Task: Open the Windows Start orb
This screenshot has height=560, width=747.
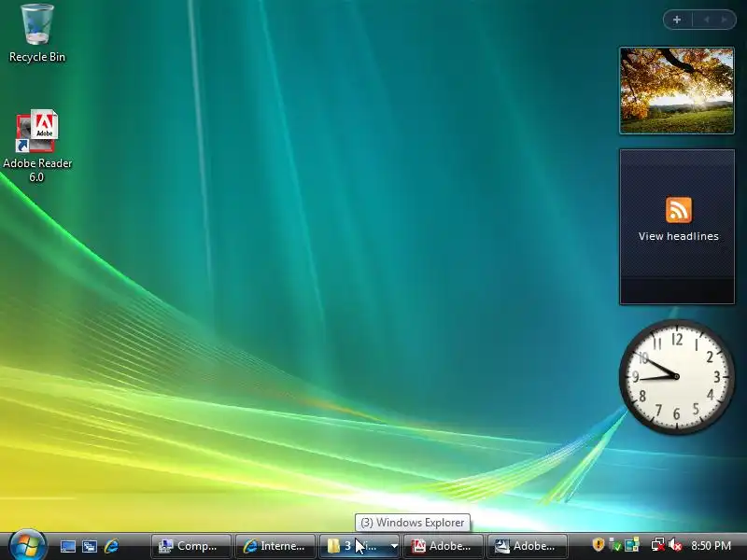Action: pos(27,545)
